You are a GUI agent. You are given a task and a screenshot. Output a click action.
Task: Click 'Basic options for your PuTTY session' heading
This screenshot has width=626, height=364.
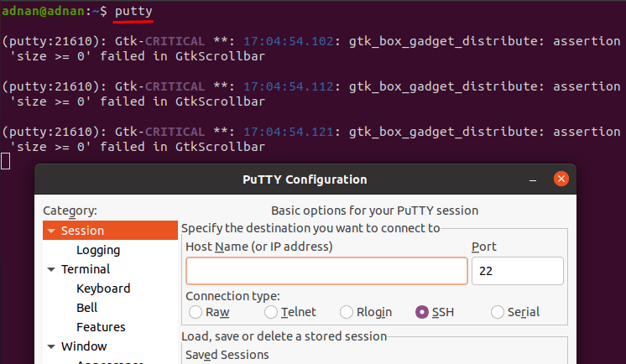click(x=374, y=211)
